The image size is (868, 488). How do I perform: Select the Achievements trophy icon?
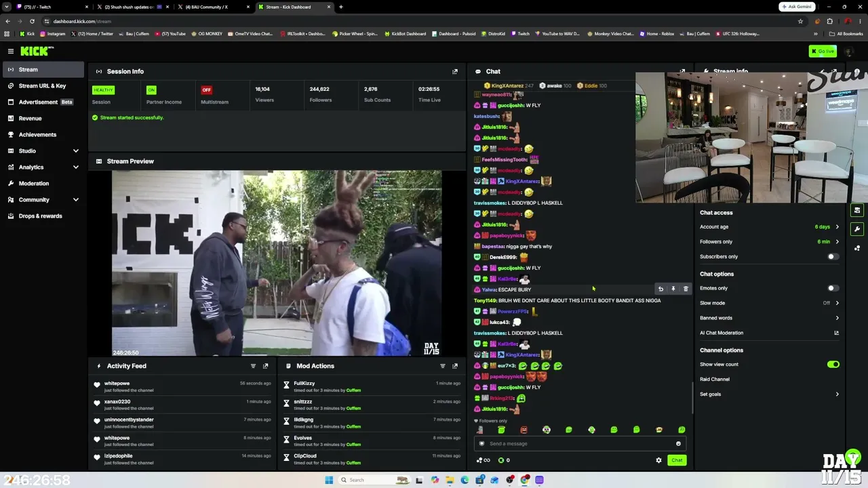click(11, 135)
